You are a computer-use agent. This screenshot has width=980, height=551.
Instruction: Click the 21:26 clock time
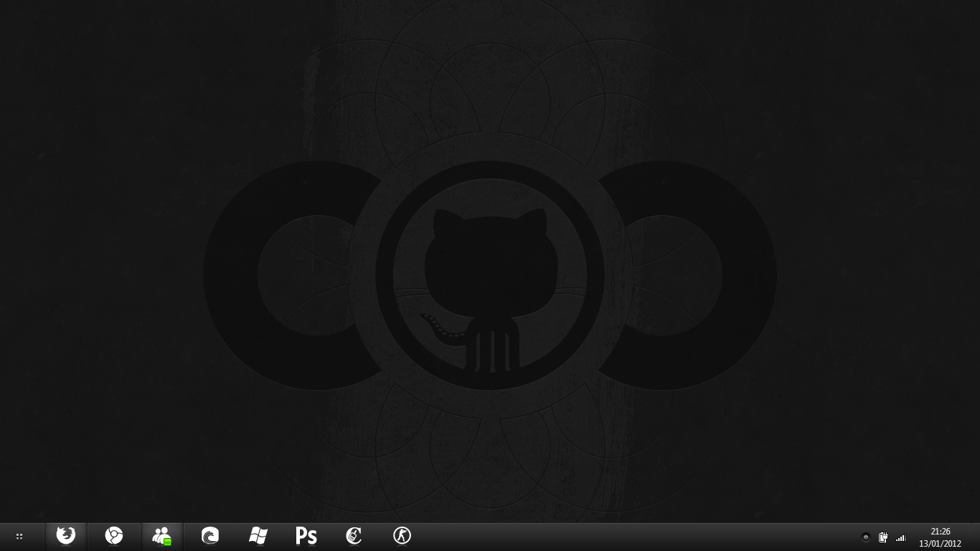(940, 532)
